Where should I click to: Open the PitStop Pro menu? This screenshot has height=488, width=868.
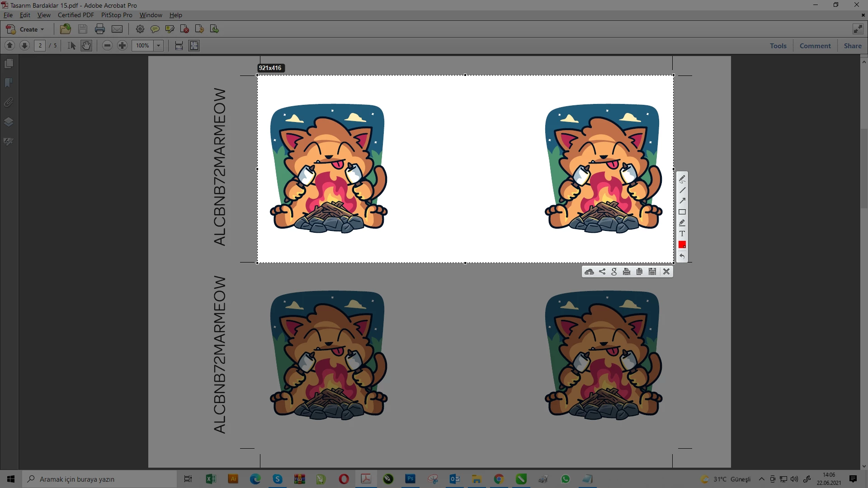[x=117, y=15]
